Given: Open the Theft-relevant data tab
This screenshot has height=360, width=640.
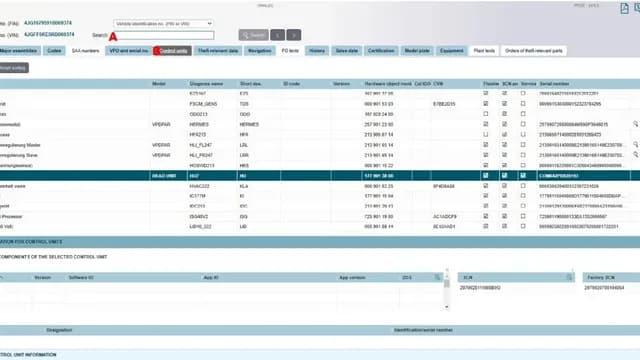Looking at the screenshot, I should coord(218,51).
